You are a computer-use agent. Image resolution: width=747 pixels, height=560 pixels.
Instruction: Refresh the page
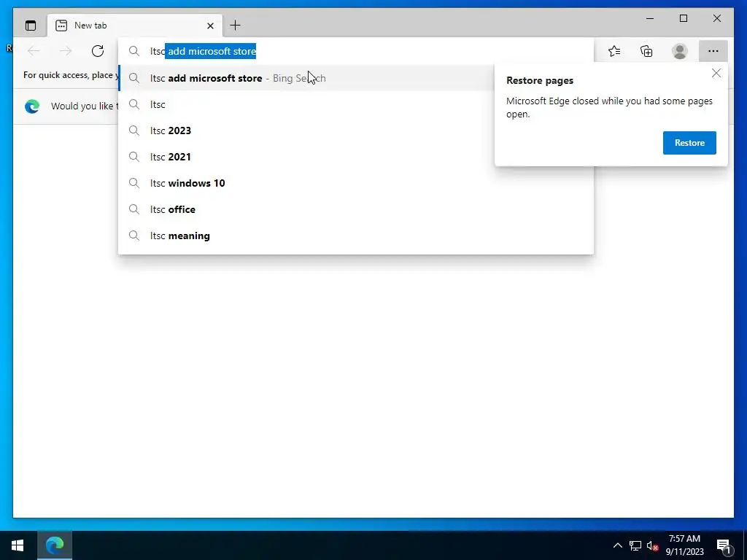(x=98, y=51)
